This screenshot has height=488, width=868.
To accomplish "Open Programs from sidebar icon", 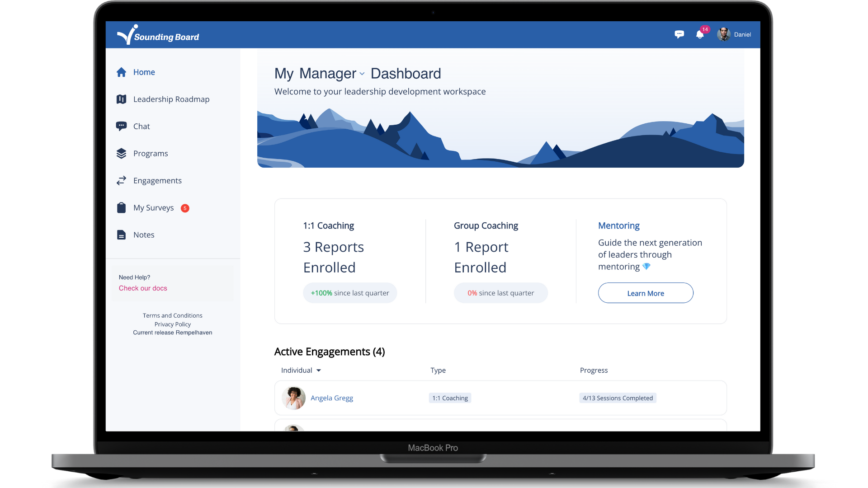I will 122,153.
